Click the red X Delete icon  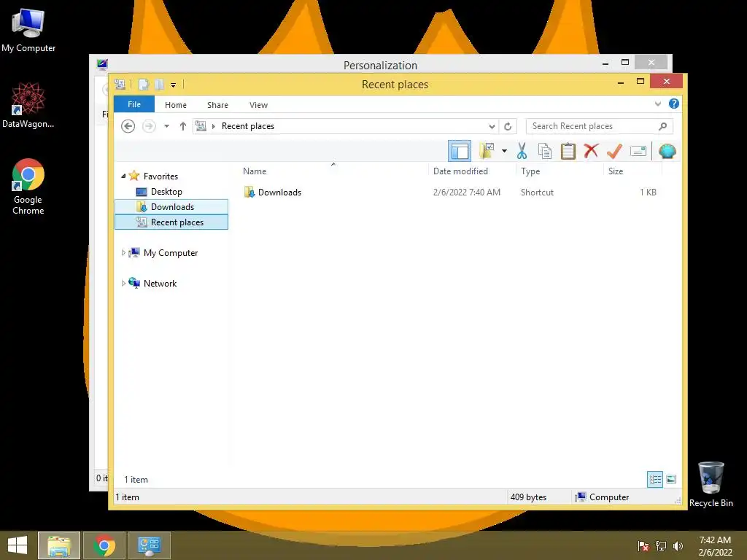tap(591, 152)
